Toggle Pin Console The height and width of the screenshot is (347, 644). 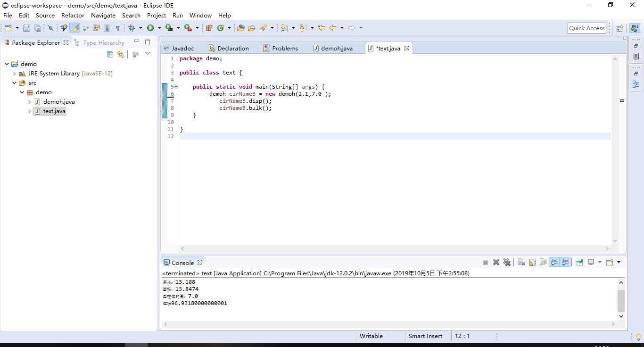[x=579, y=262]
